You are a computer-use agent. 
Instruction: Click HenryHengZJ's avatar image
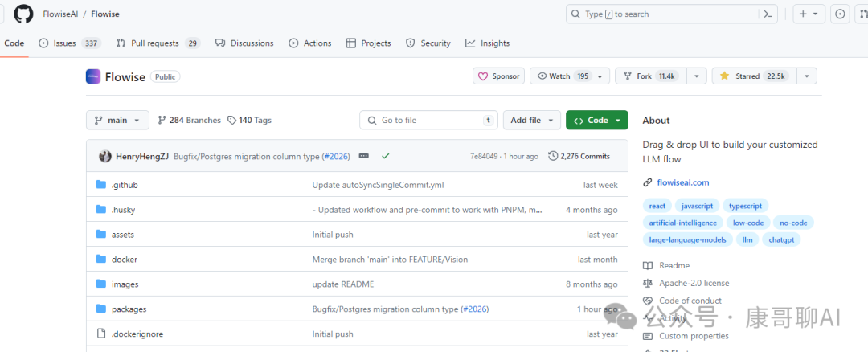pos(105,157)
